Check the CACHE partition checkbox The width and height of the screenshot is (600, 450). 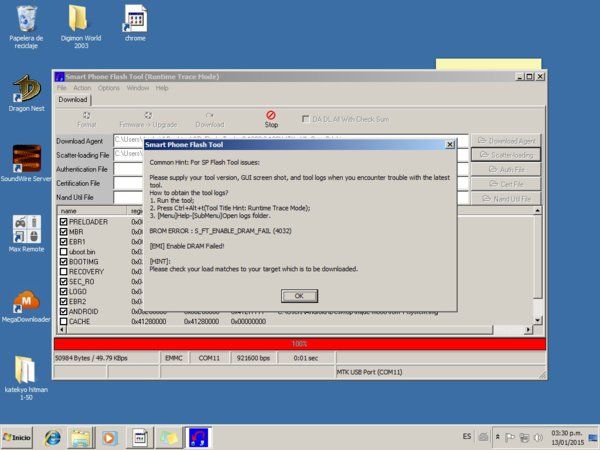pos(64,321)
